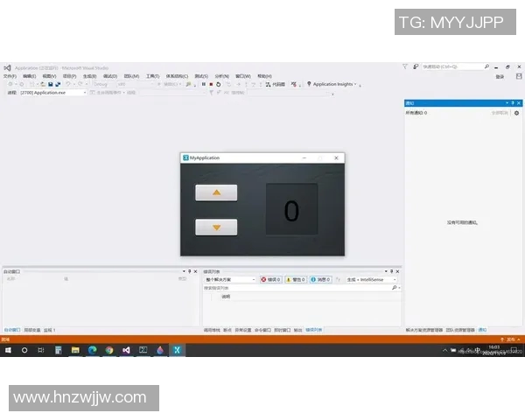The width and height of the screenshot is (525, 420).
Task: Switch to the 调用堆栈 tab
Action: click(x=212, y=330)
